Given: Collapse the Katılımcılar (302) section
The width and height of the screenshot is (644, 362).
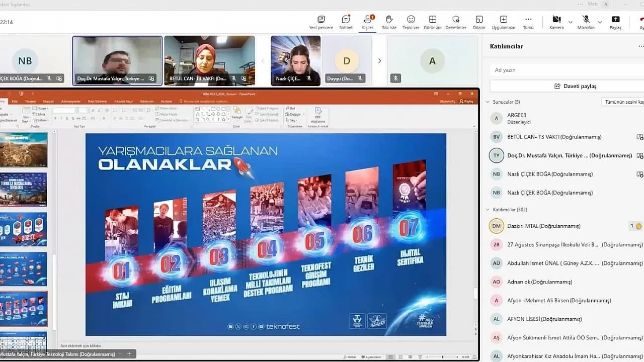Looking at the screenshot, I should click(487, 210).
